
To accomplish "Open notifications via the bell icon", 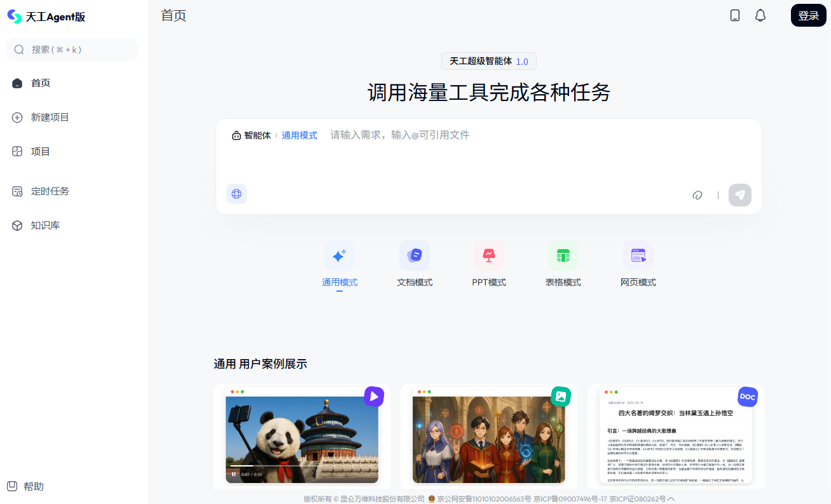I will tap(760, 15).
